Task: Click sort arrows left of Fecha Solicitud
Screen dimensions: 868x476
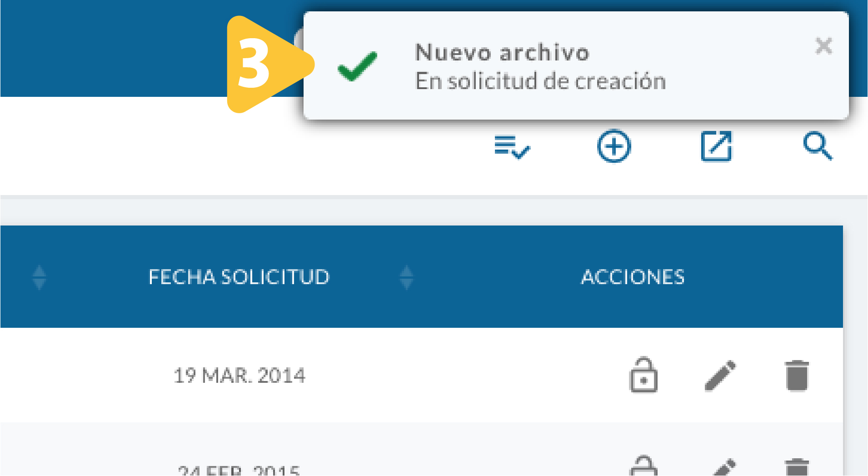Action: coord(40,277)
